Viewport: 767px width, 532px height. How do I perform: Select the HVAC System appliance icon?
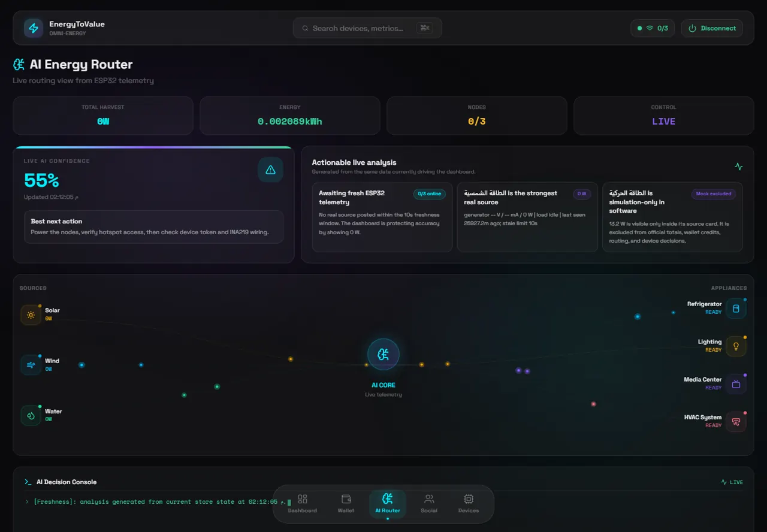tap(736, 422)
